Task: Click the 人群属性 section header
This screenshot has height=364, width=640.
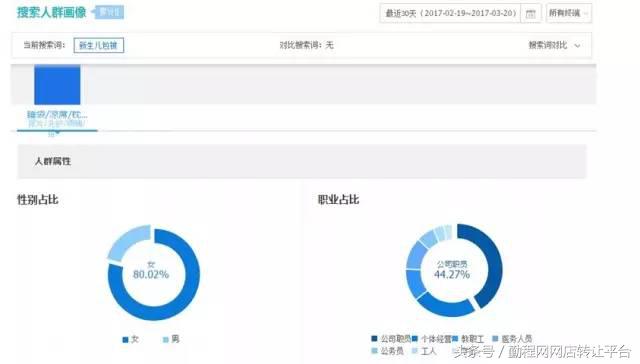Action: tap(302, 161)
